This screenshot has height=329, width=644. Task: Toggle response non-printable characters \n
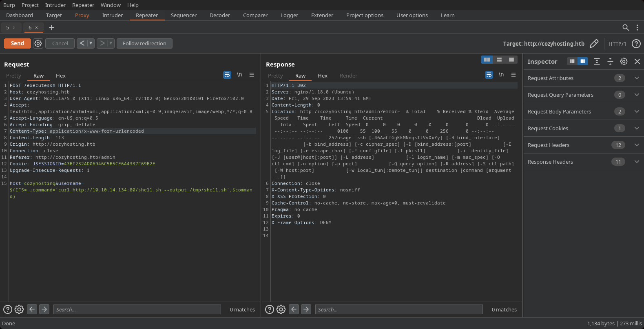click(501, 75)
